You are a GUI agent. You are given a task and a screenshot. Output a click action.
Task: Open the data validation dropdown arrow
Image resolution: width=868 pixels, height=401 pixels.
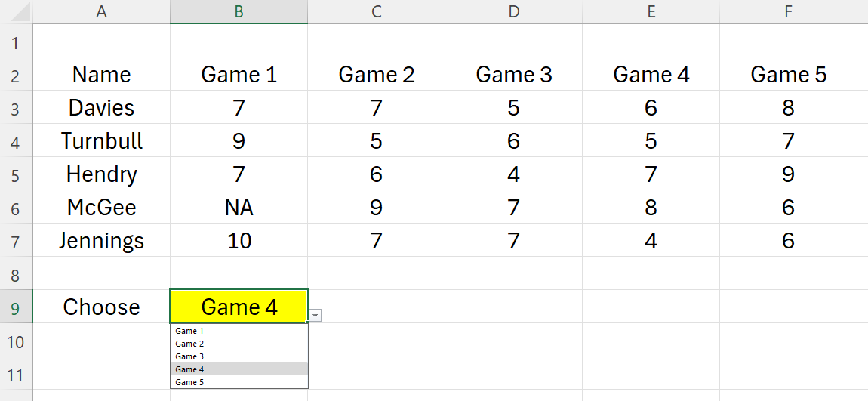315,316
